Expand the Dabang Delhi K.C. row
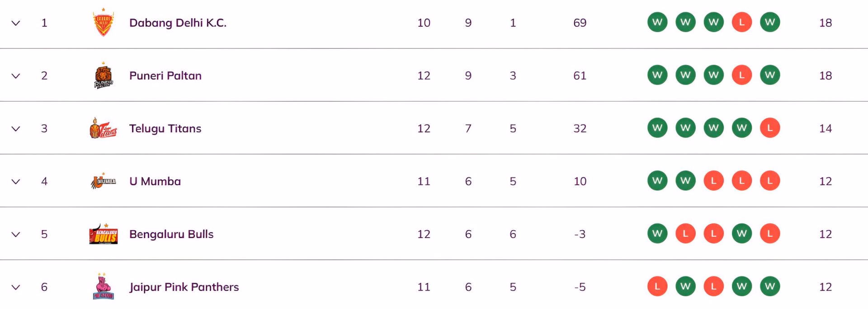 point(16,23)
